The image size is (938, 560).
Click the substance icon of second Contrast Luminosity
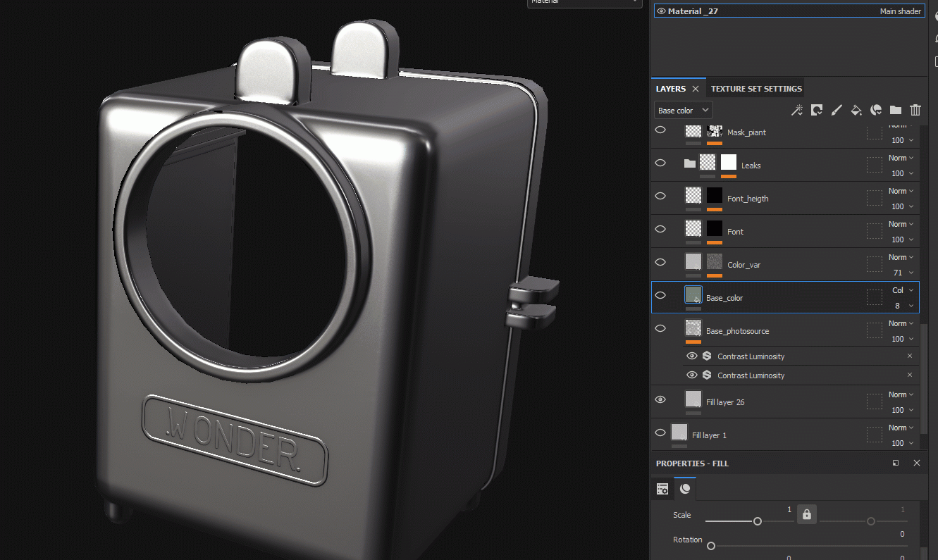pos(707,375)
